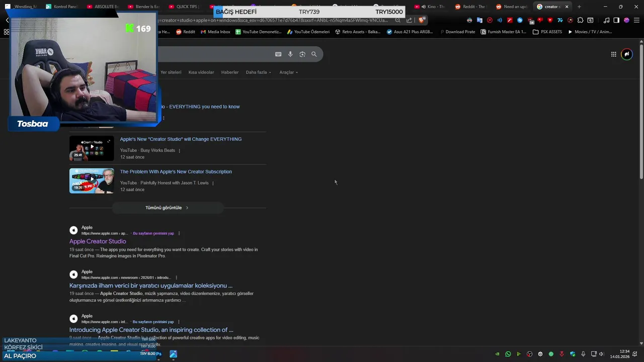
Task: Open the 'Reddit' bookmark
Action: (185, 32)
